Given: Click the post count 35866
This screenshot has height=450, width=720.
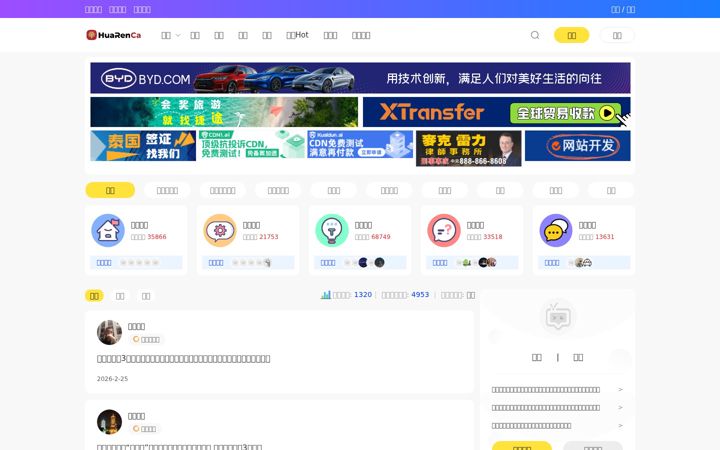Looking at the screenshot, I should tap(157, 237).
